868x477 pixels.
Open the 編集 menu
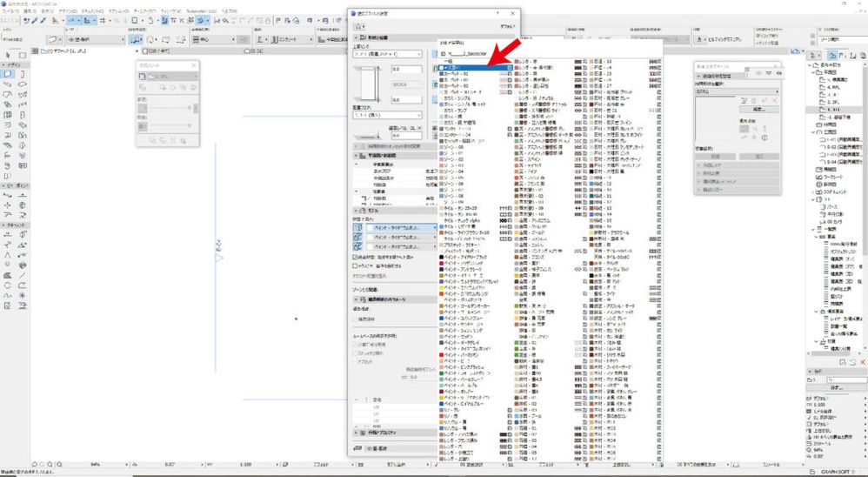[x=30, y=11]
